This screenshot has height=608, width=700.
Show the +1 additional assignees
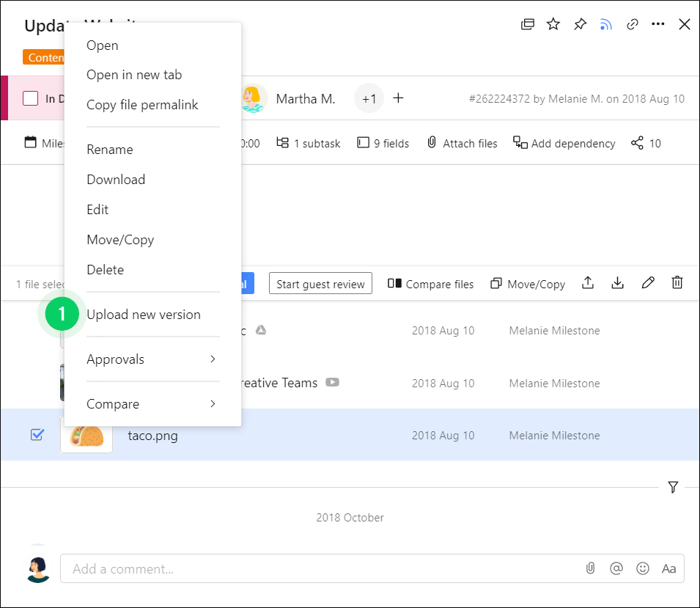pyautogui.click(x=369, y=98)
